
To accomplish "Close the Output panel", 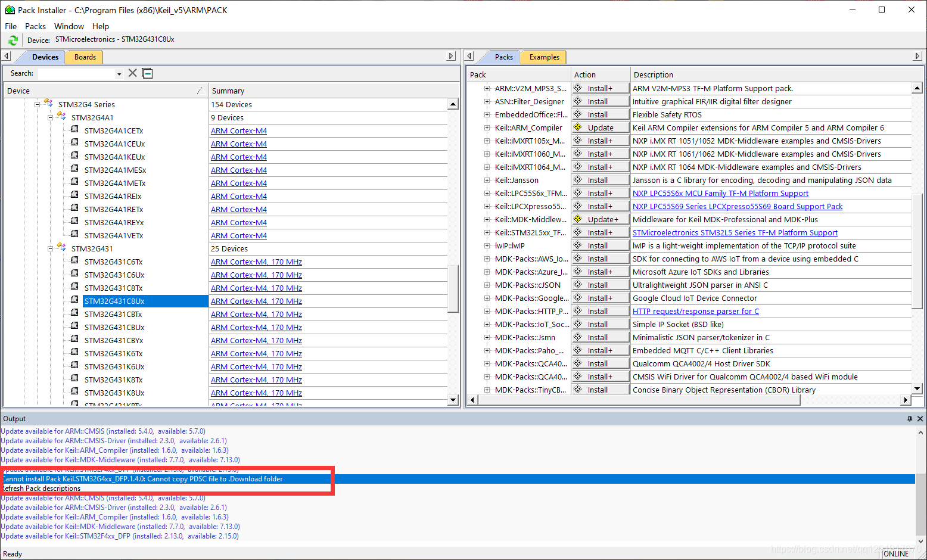I will pos(920,419).
